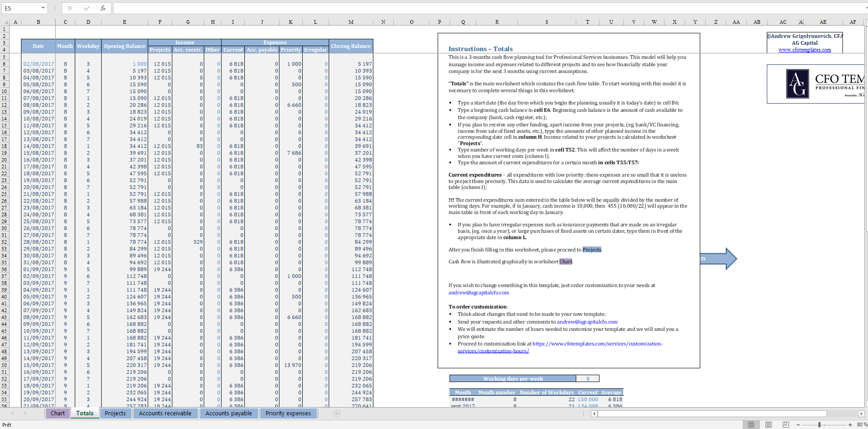Switch to Normal view icon

coord(751,425)
